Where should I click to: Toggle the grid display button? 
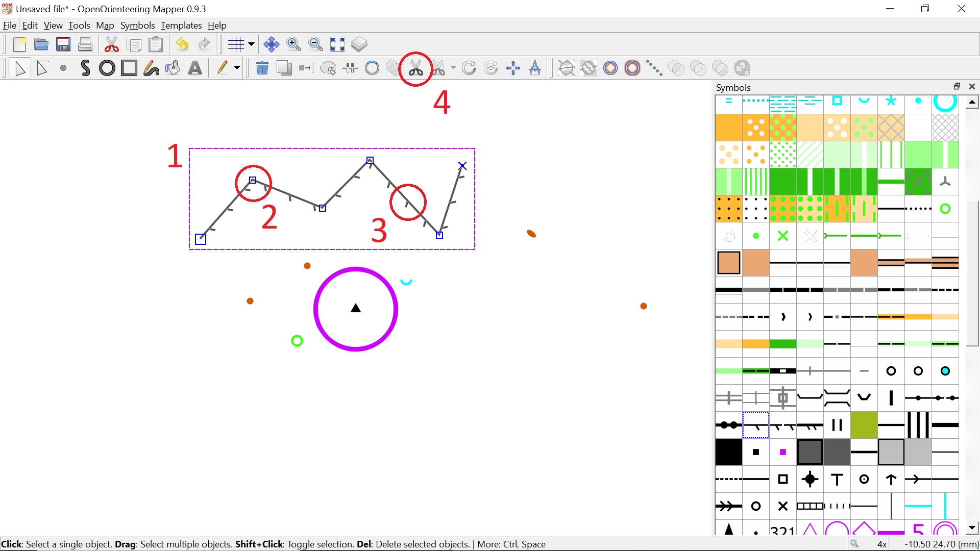click(236, 45)
